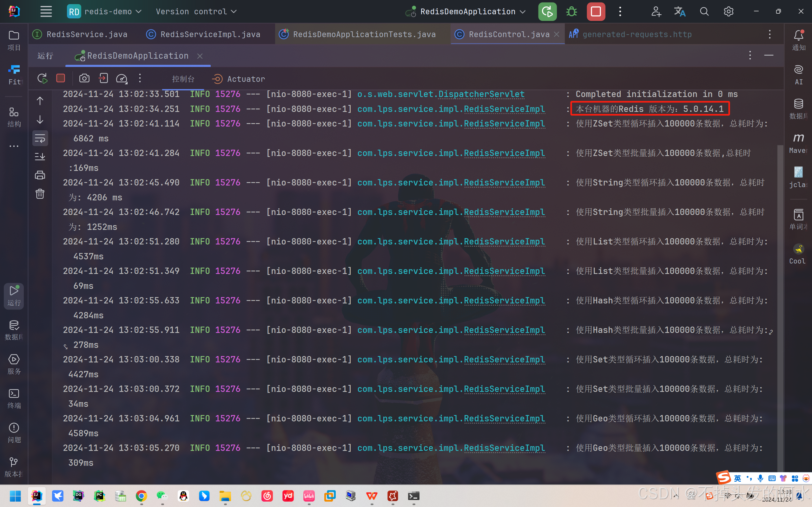Viewport: 812px width, 507px height.
Task: Open the redis-demo project dropdown
Action: pyautogui.click(x=104, y=11)
